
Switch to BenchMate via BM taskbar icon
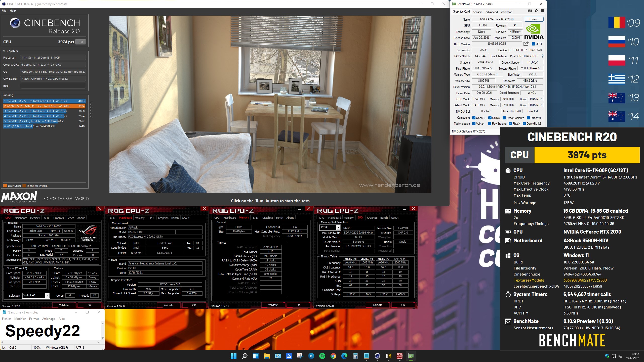pyautogui.click(x=389, y=356)
